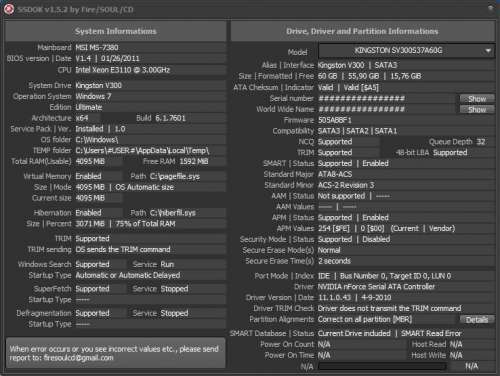Select Edition value Ultimate
Viewport: 500px width, 376px height.
click(x=89, y=107)
